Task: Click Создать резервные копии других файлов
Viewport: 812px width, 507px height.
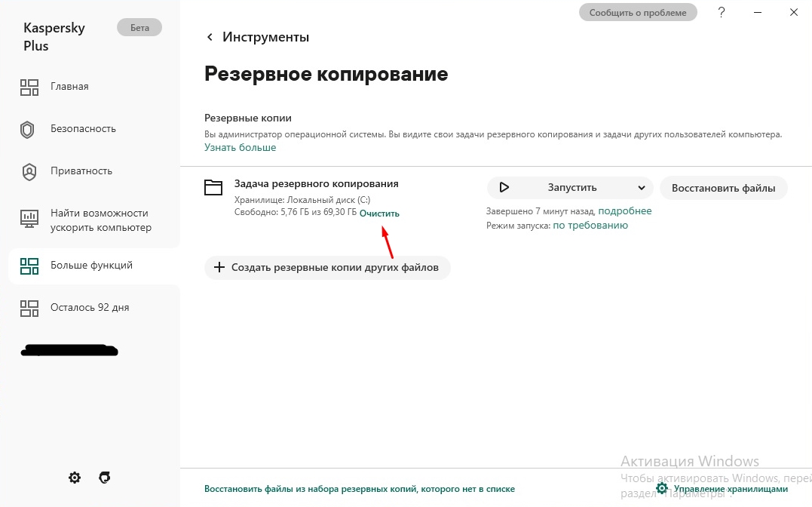Action: [x=327, y=268]
